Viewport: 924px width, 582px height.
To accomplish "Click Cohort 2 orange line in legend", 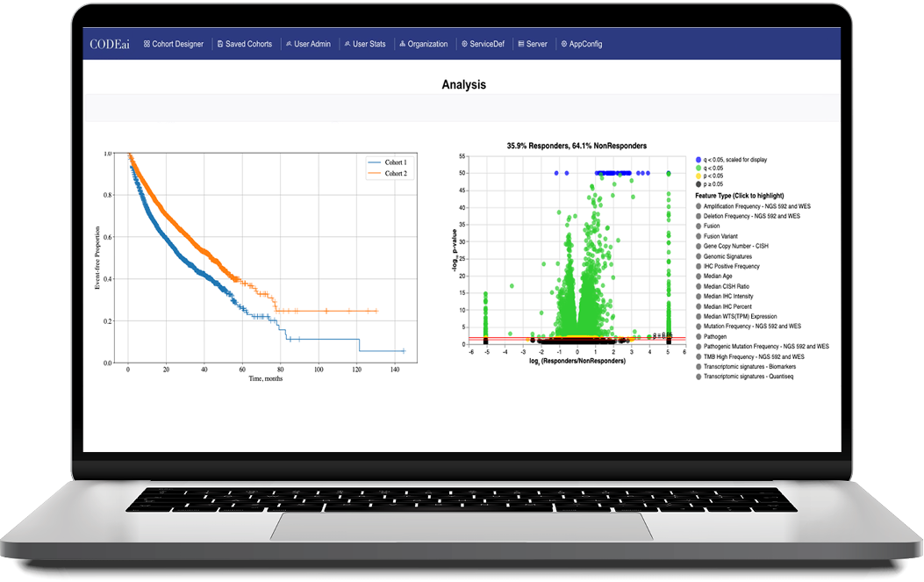I will pyautogui.click(x=374, y=174).
